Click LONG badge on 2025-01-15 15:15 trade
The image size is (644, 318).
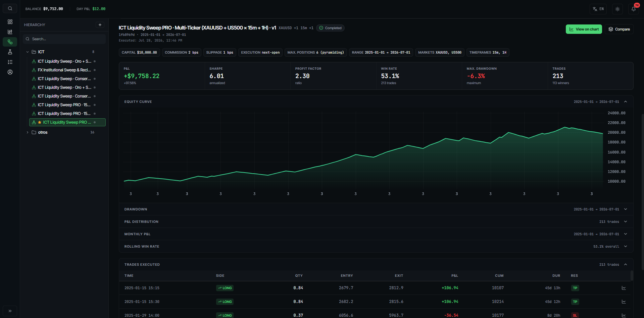(225, 288)
